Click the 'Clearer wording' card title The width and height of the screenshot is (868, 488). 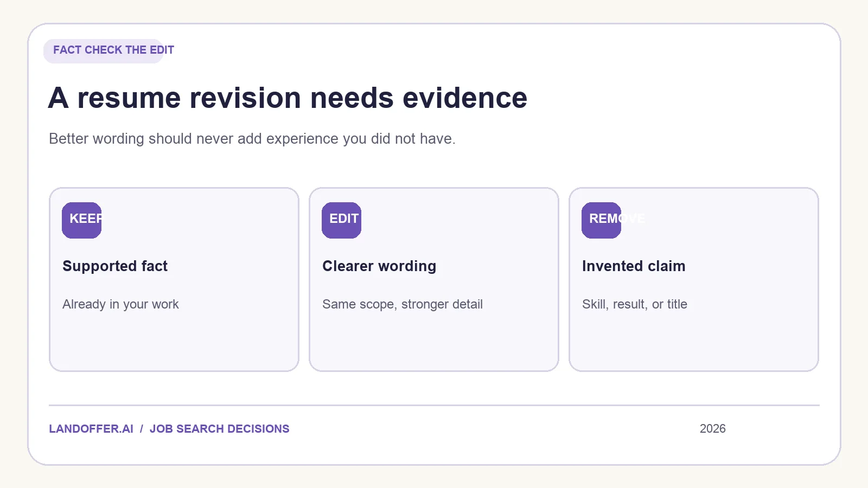[x=379, y=266]
